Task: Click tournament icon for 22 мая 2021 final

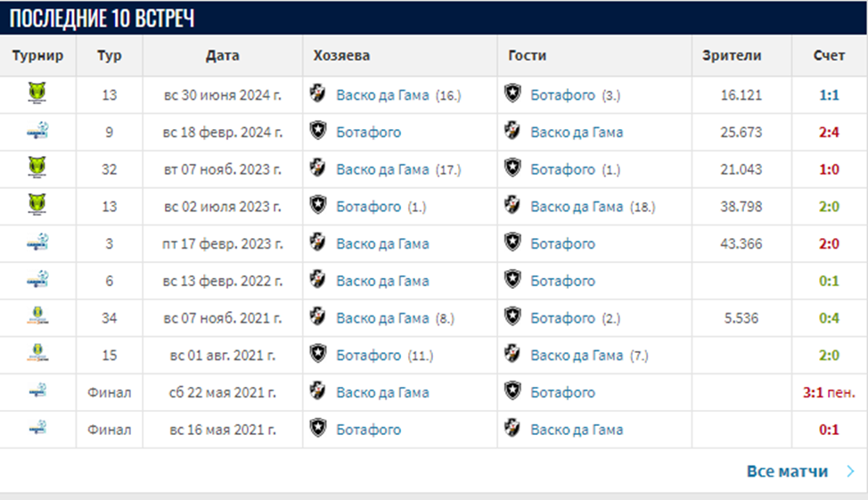Action: 37,391
